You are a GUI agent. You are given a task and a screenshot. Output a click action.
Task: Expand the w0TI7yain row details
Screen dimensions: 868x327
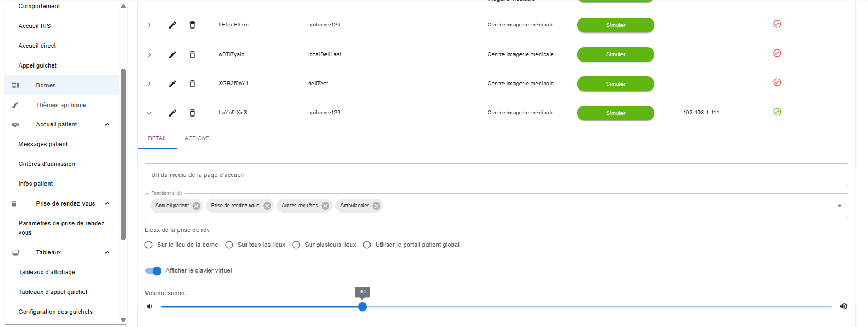click(149, 54)
